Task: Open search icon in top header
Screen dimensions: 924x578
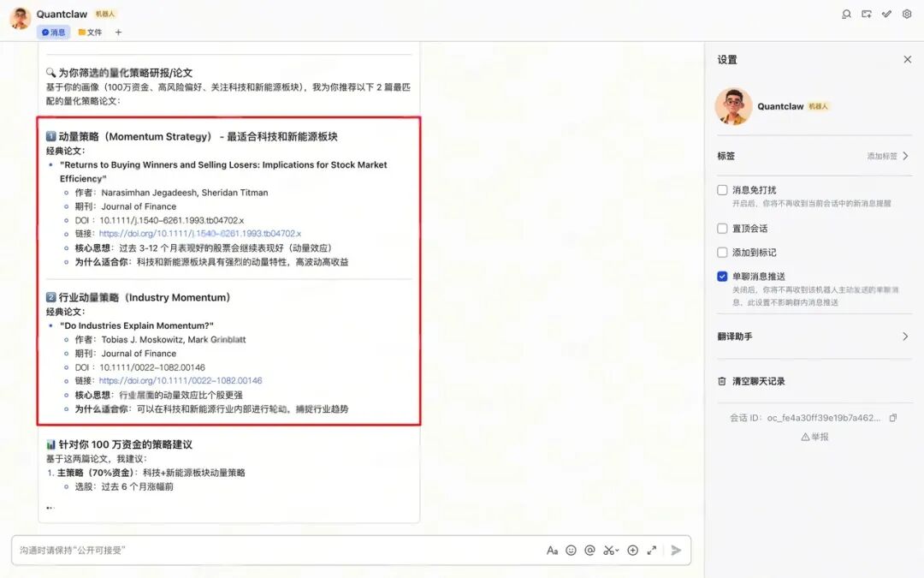Action: point(846,15)
